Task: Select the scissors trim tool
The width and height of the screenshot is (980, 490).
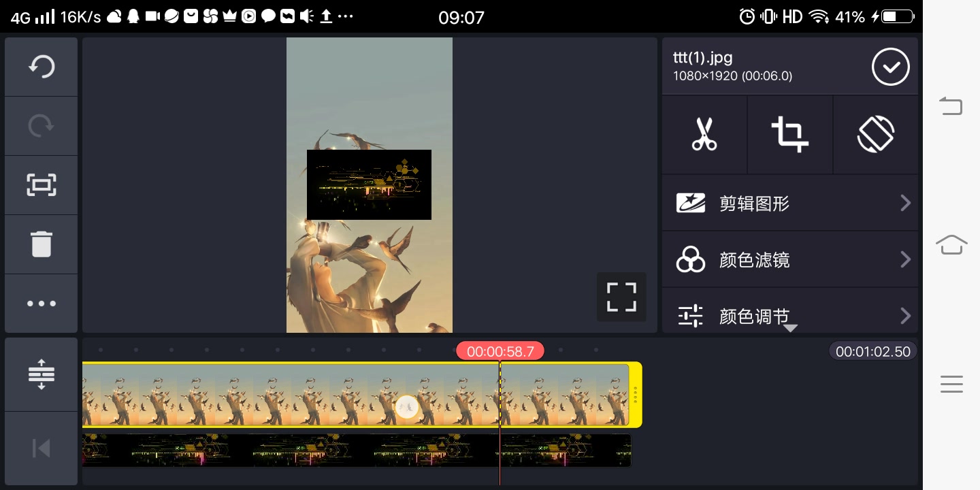Action: click(704, 134)
